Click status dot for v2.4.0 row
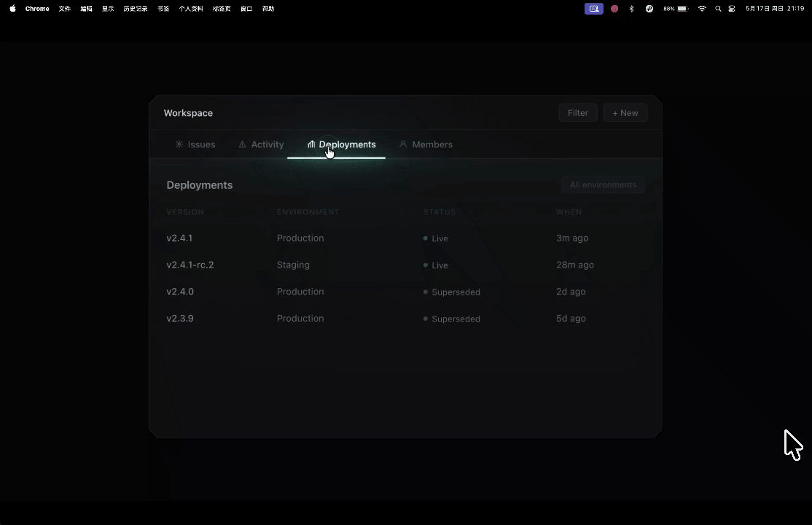 [x=425, y=292]
